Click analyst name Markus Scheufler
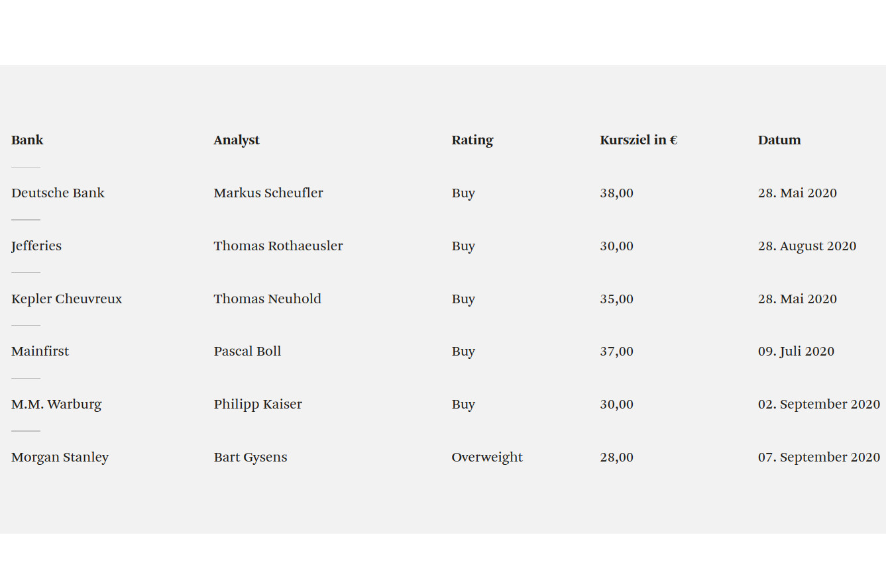The image size is (886, 588). (268, 193)
